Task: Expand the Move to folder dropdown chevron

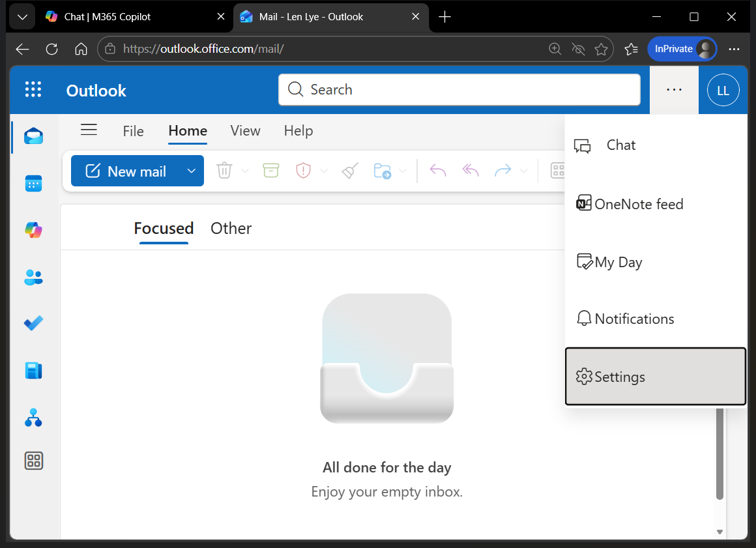Action: (x=404, y=171)
